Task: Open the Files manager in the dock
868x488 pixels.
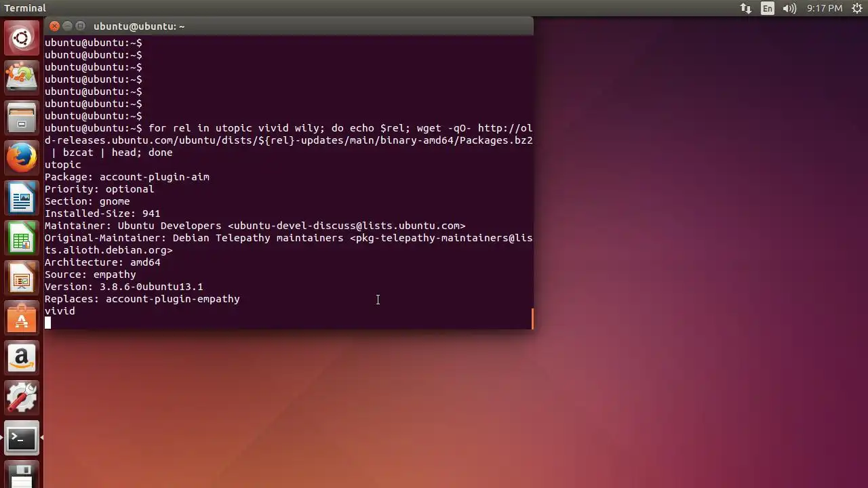Action: pos(22,117)
